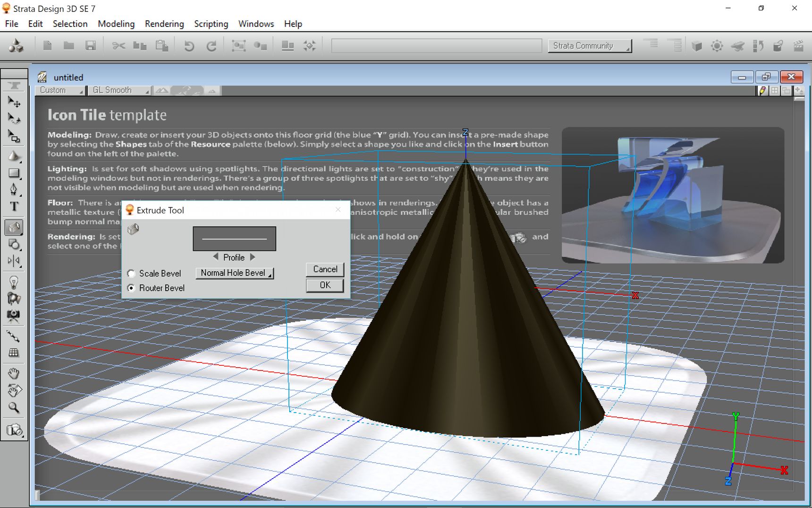Image resolution: width=812 pixels, height=508 pixels.
Task: Click the bevel profile preview box
Action: 234,239
